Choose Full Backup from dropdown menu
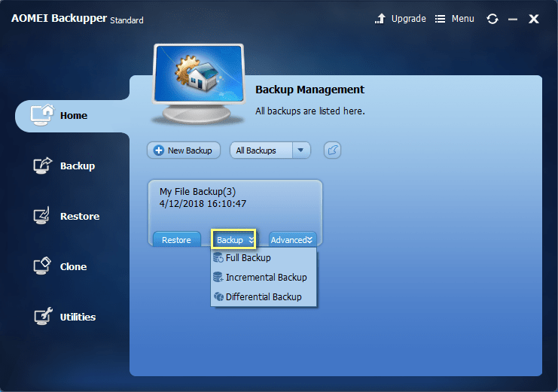 pos(264,257)
